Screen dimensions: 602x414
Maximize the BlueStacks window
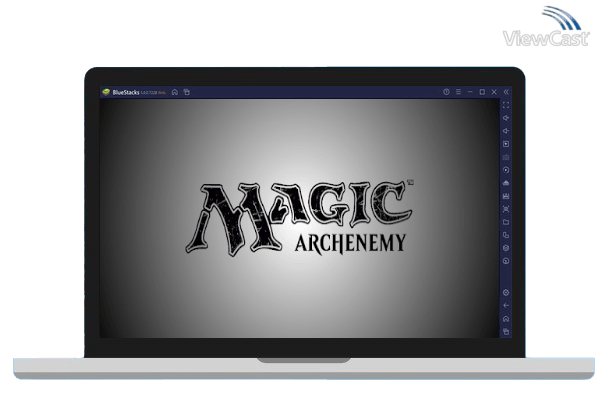click(x=482, y=92)
